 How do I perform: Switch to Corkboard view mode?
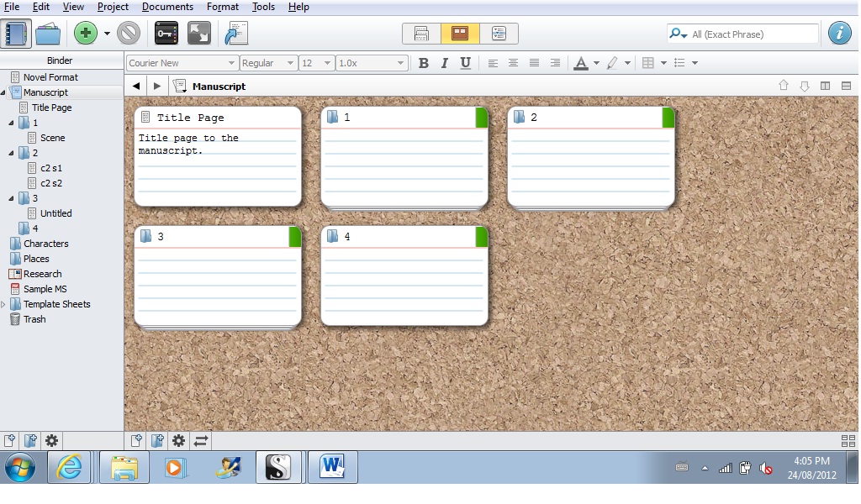460,34
